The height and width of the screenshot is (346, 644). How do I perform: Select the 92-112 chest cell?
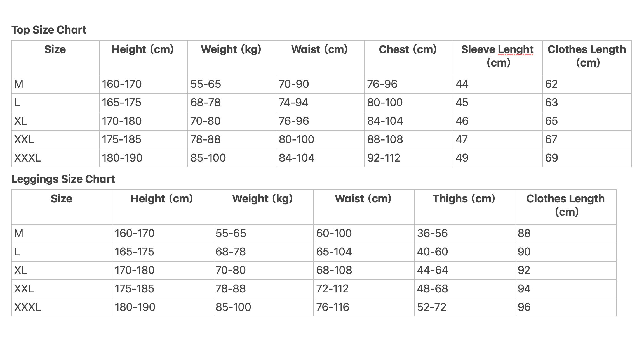tap(384, 158)
